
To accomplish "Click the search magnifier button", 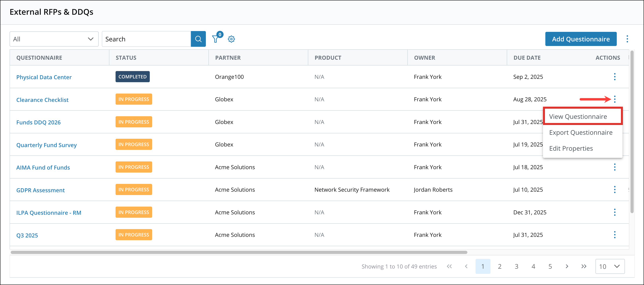I will [x=198, y=39].
